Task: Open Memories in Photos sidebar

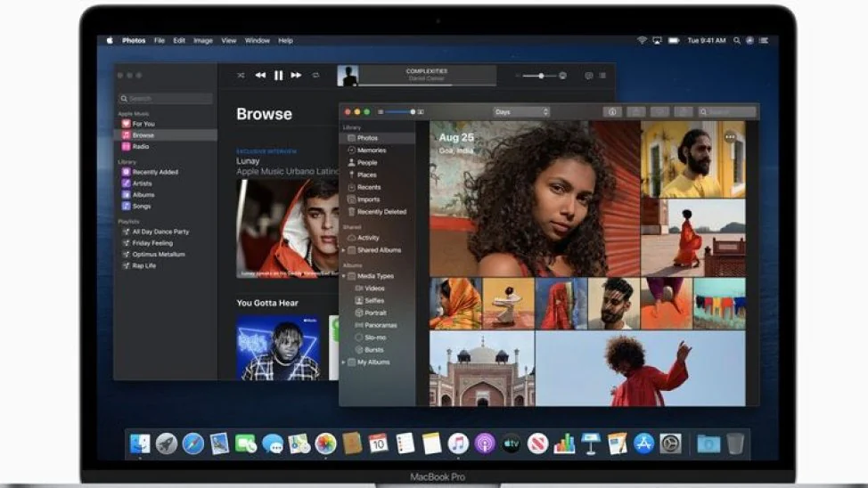Action: click(x=377, y=150)
